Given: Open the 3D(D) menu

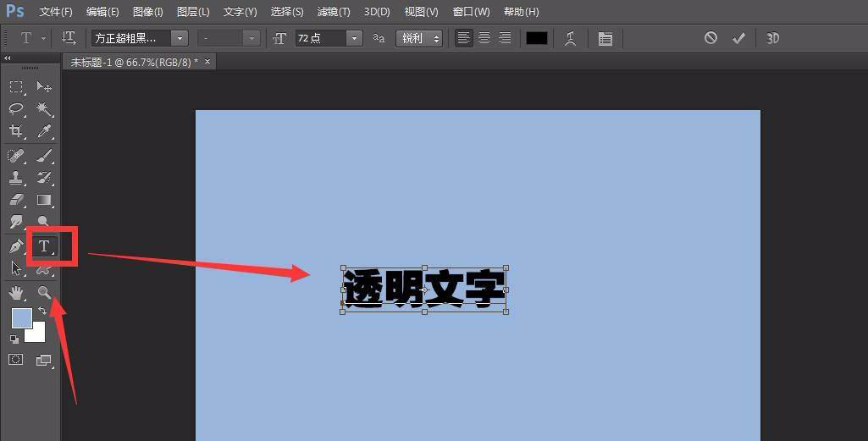Looking at the screenshot, I should (377, 12).
